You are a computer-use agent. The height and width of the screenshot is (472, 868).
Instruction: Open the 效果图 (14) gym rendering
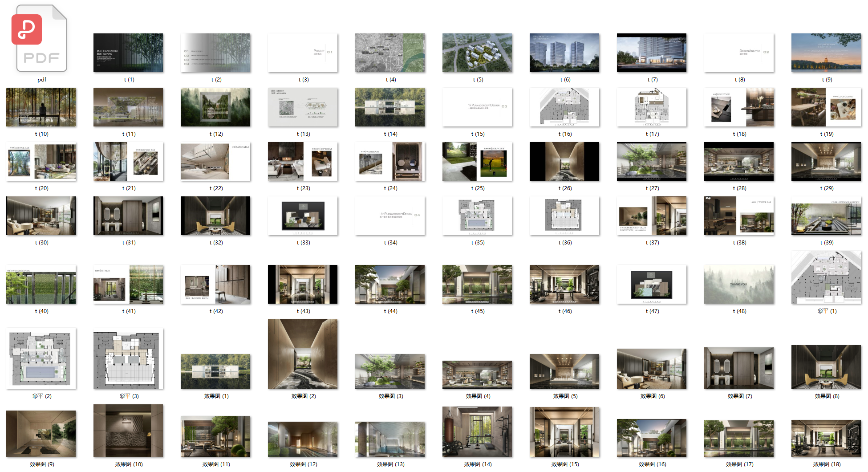pyautogui.click(x=477, y=431)
